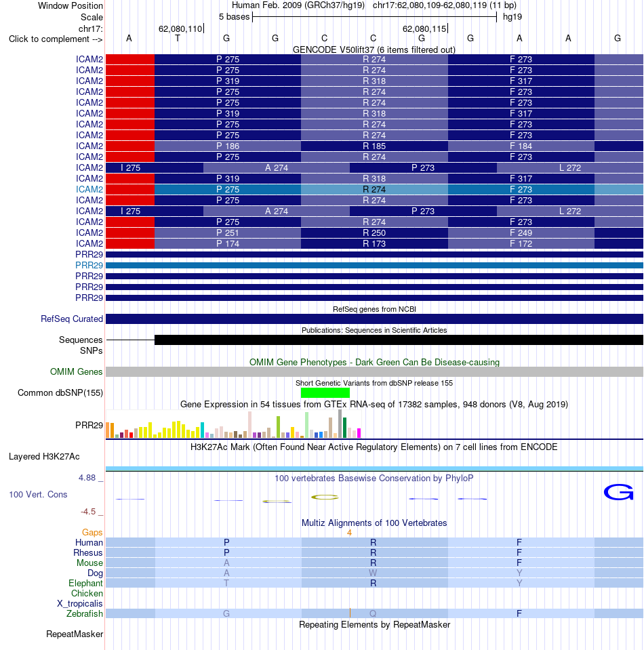Select the Mouse species label
Viewport: 644px width, 650px height.
[x=89, y=563]
